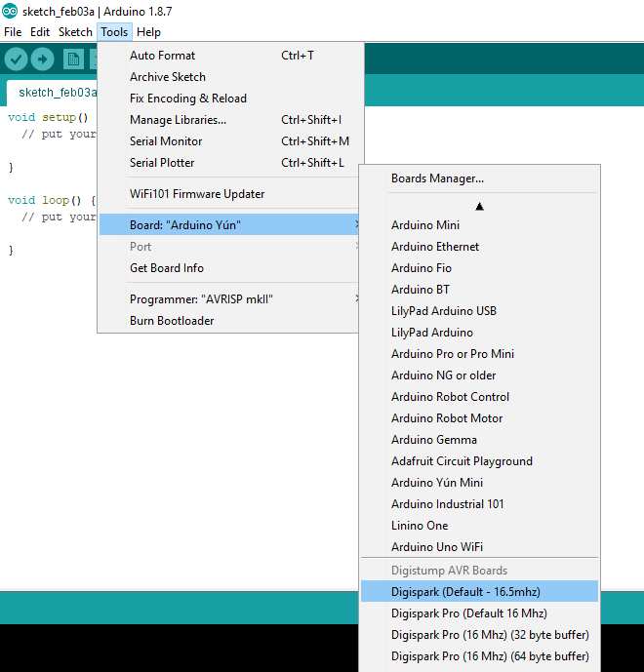The height and width of the screenshot is (672, 644).
Task: Expand the Port submenu
Action: point(229,247)
